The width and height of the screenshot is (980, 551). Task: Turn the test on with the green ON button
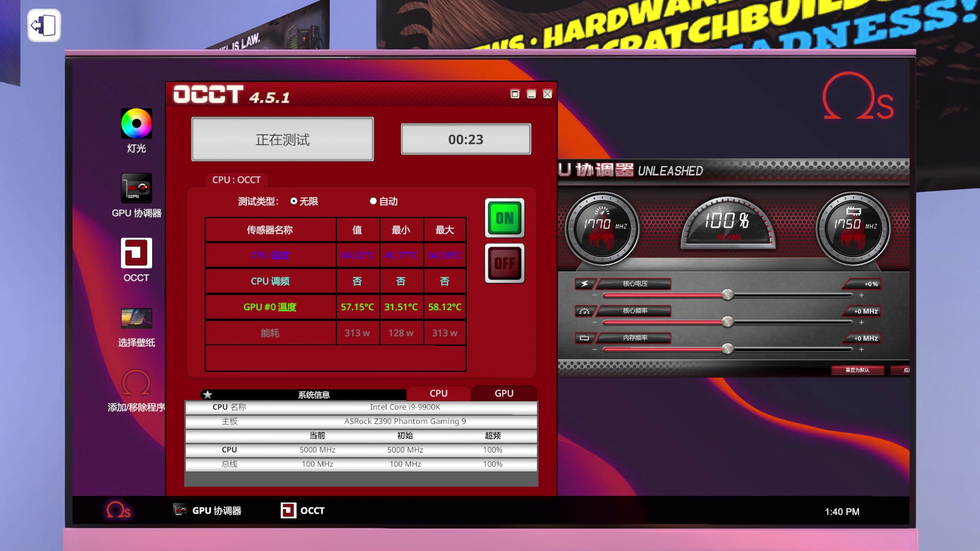[x=505, y=218]
